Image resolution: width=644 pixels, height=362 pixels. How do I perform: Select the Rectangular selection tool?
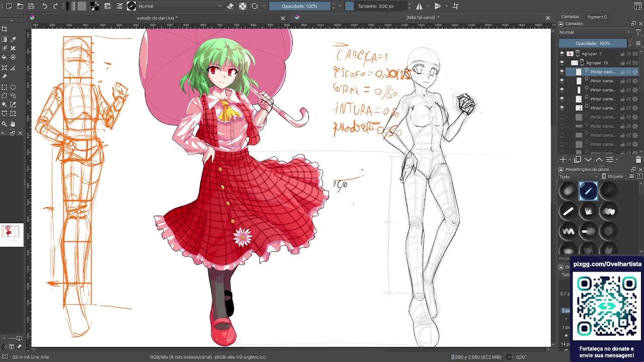coord(5,87)
